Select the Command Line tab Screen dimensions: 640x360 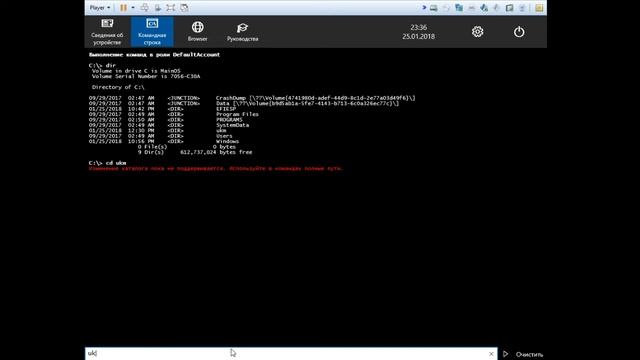pyautogui.click(x=152, y=32)
